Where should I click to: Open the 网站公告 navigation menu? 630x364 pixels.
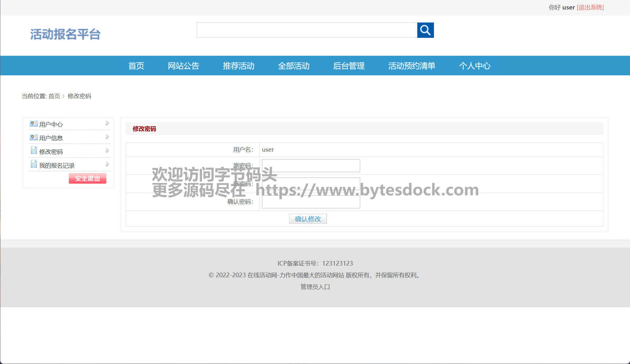[x=183, y=66]
